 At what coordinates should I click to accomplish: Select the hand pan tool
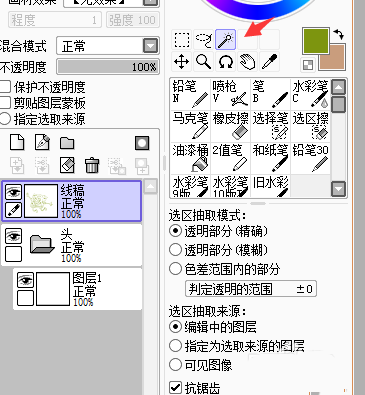point(247,62)
